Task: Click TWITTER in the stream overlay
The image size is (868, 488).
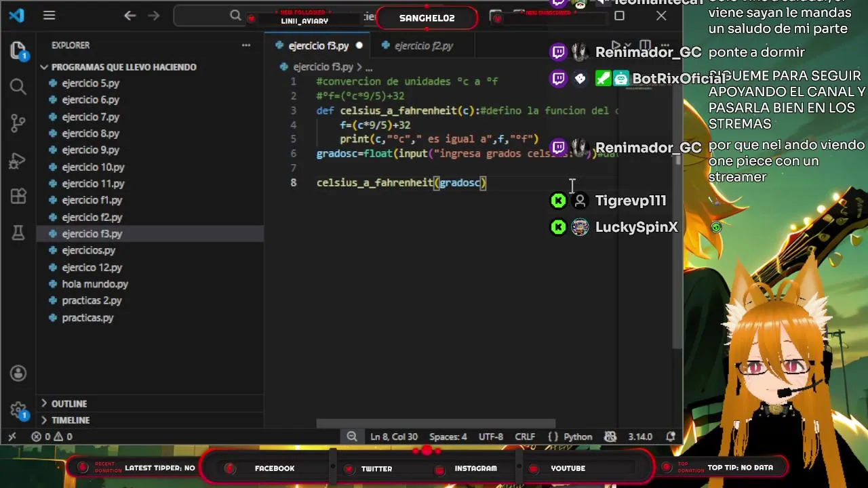Action: 376,468
